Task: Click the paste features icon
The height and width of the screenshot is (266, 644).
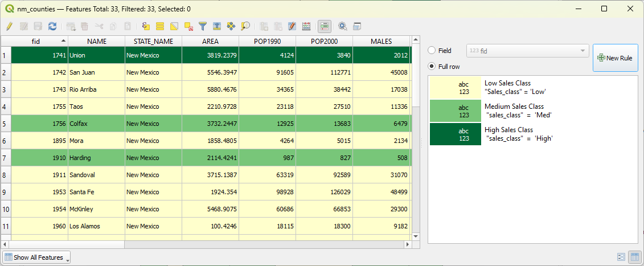Action: click(128, 26)
